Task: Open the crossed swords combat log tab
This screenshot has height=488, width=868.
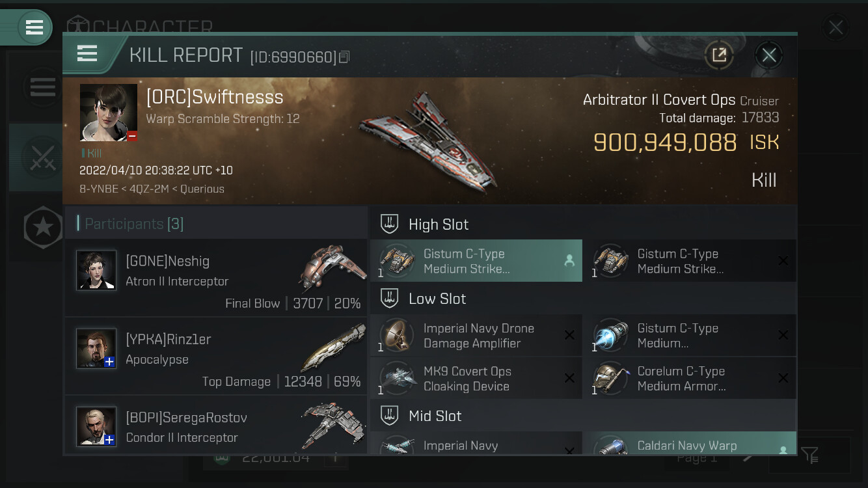Action: pos(42,157)
